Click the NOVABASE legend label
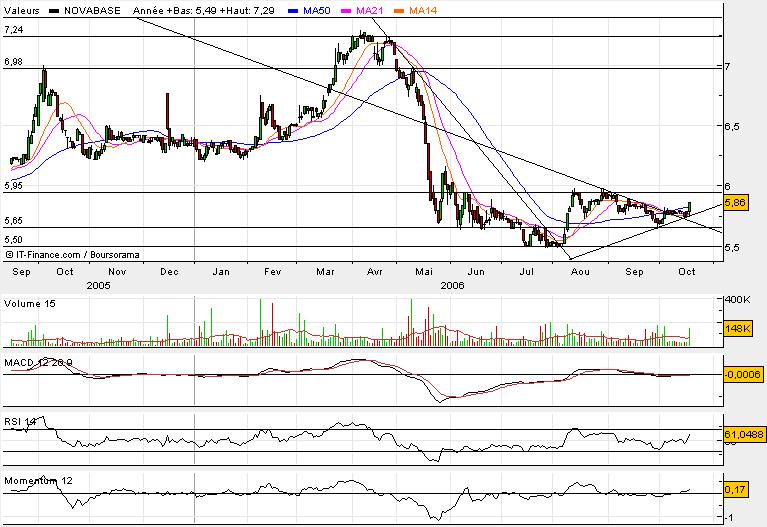 pyautogui.click(x=92, y=10)
